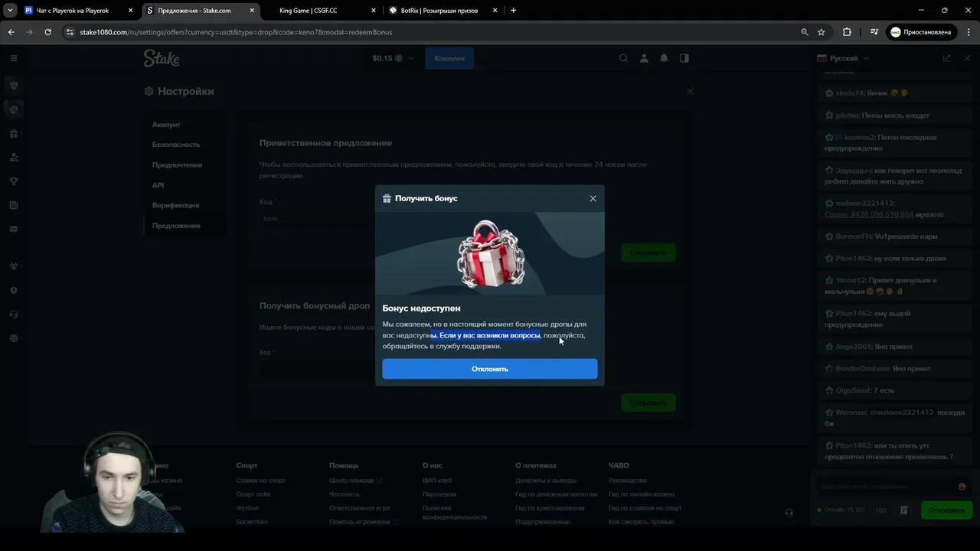Pop out the chat window icon
Image resolution: width=980 pixels, height=551 pixels.
[x=946, y=58]
